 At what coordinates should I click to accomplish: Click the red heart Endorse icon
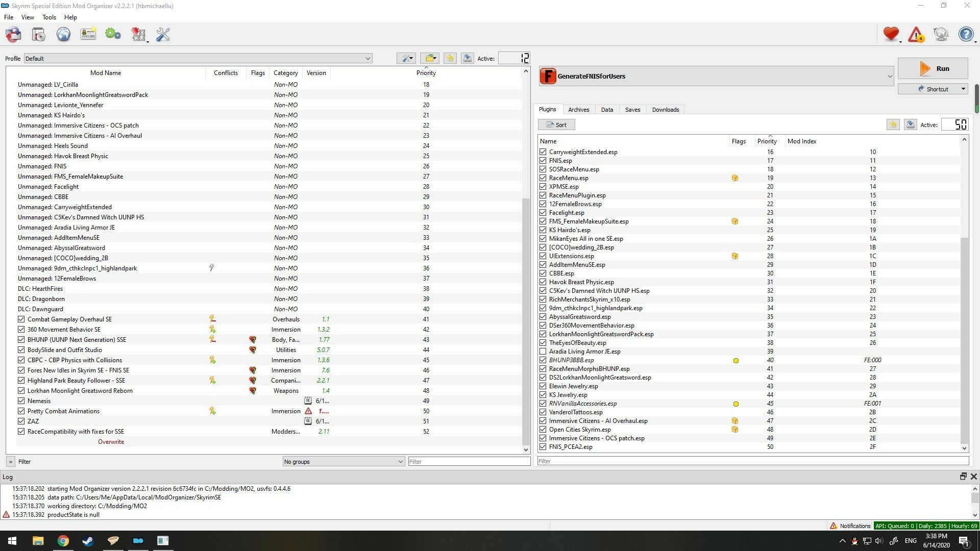891,34
